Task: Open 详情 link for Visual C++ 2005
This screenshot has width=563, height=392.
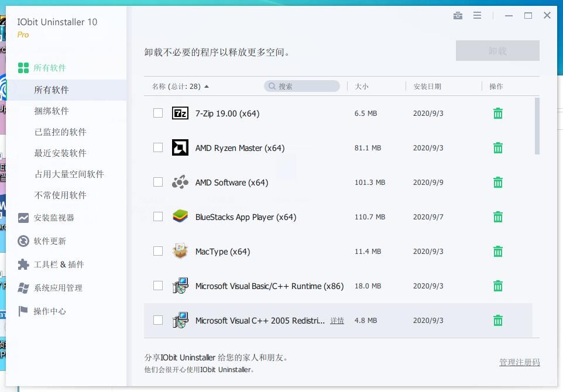Action: click(337, 321)
